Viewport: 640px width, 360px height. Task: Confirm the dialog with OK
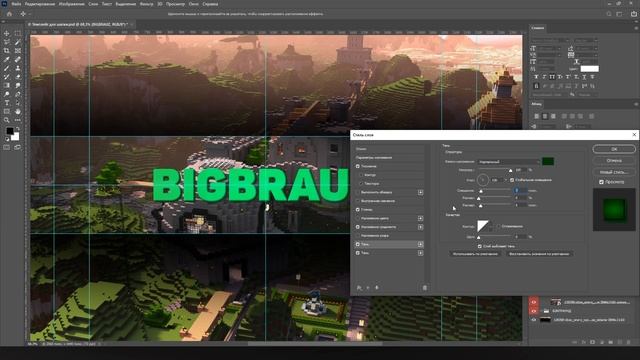coord(614,149)
